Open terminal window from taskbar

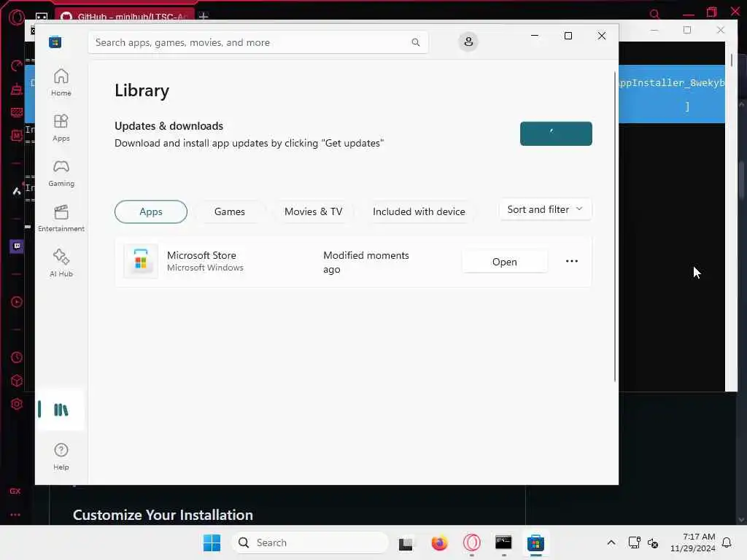click(x=503, y=542)
